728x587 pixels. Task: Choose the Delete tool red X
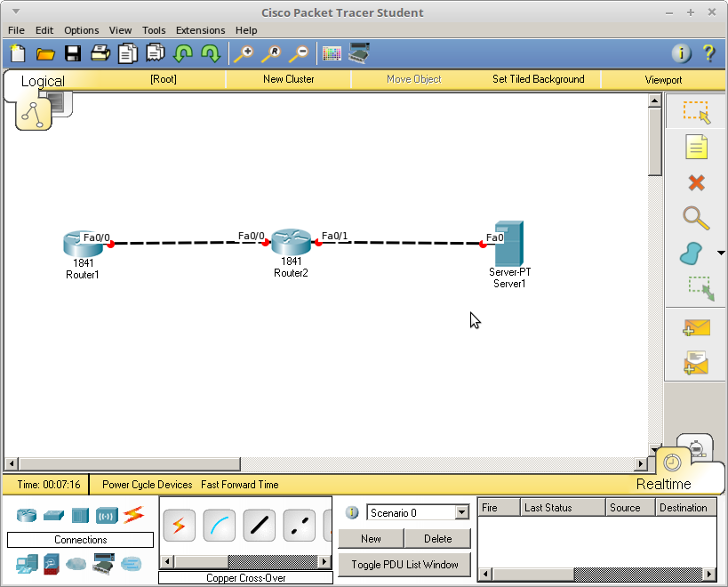coord(696,183)
